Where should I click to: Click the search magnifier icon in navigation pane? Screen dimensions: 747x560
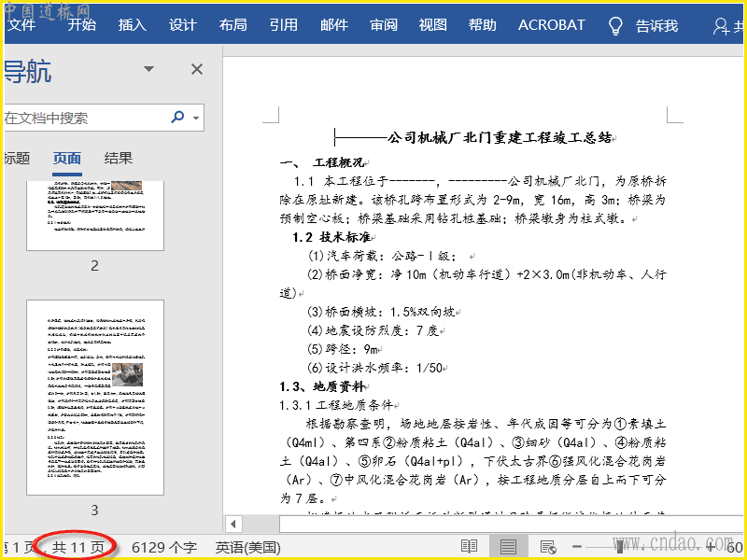click(177, 118)
